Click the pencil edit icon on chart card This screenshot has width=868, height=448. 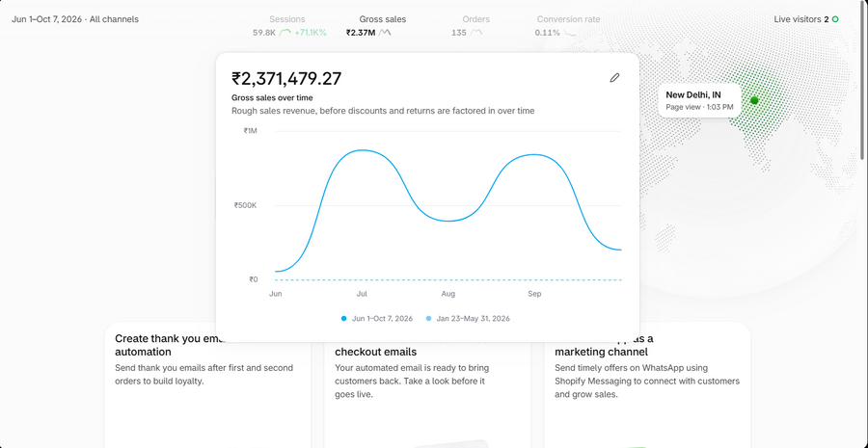pos(614,78)
